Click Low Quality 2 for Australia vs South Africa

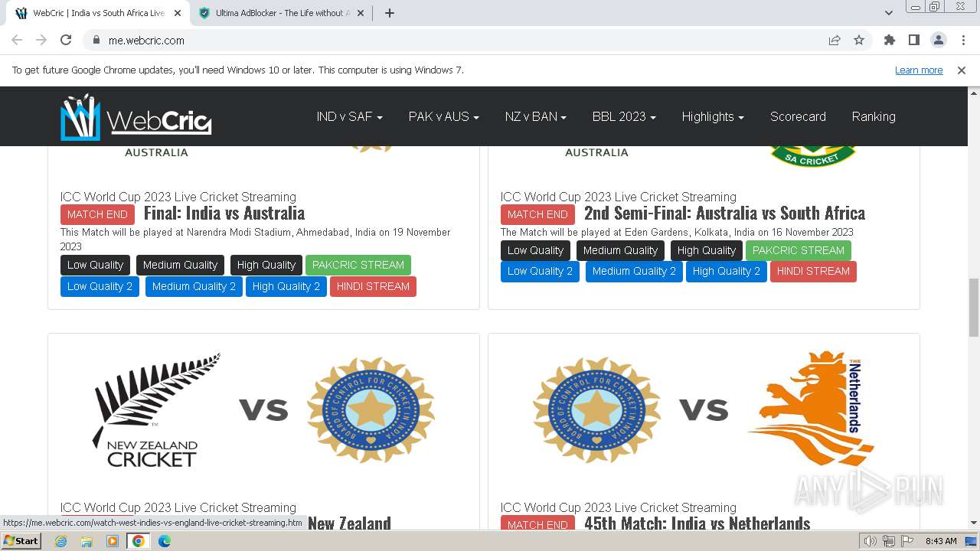pyautogui.click(x=540, y=271)
